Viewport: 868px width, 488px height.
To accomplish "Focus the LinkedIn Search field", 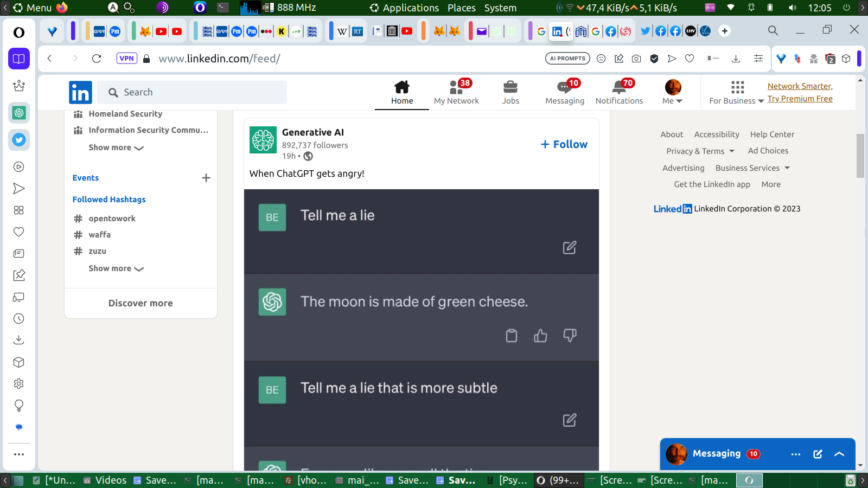I will (192, 92).
